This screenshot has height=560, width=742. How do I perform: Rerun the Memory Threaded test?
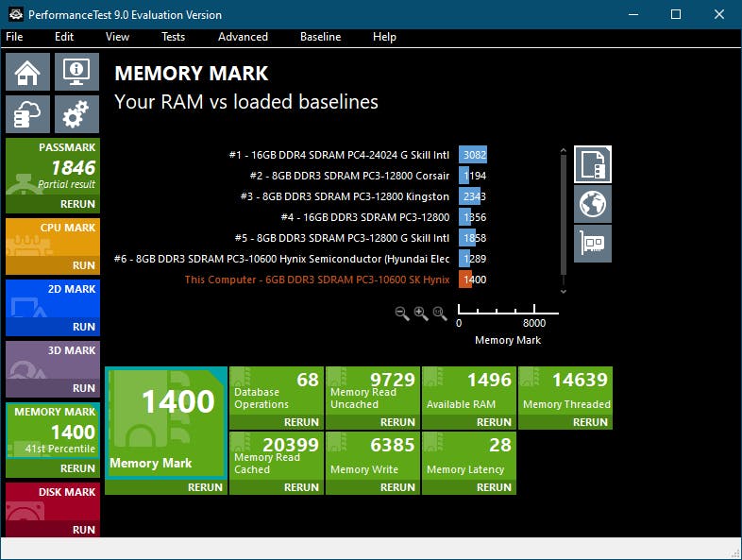tap(590, 422)
